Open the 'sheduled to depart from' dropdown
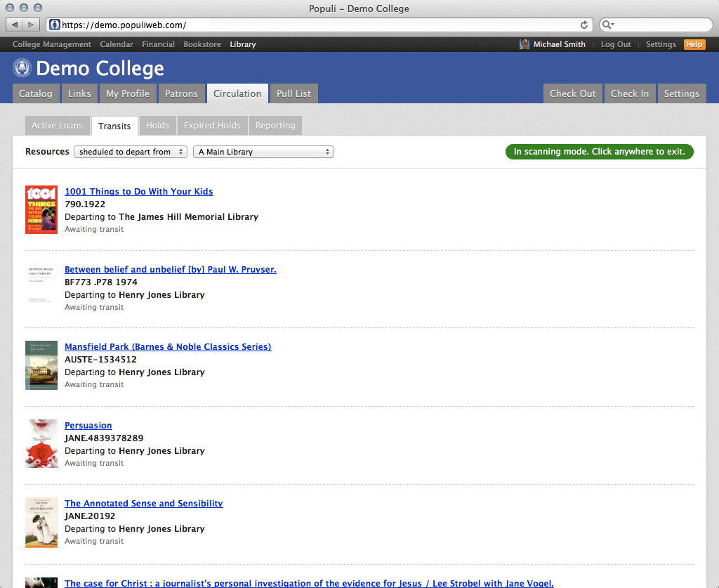719x588 pixels. tap(130, 152)
